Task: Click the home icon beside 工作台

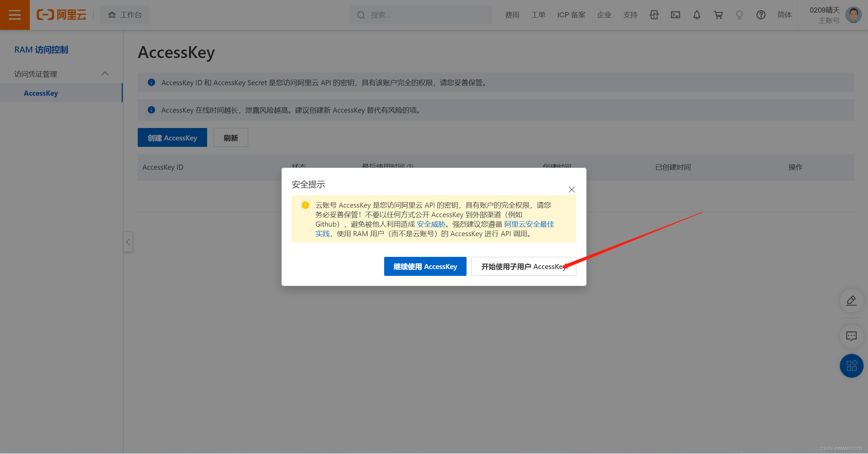Action: pyautogui.click(x=112, y=15)
